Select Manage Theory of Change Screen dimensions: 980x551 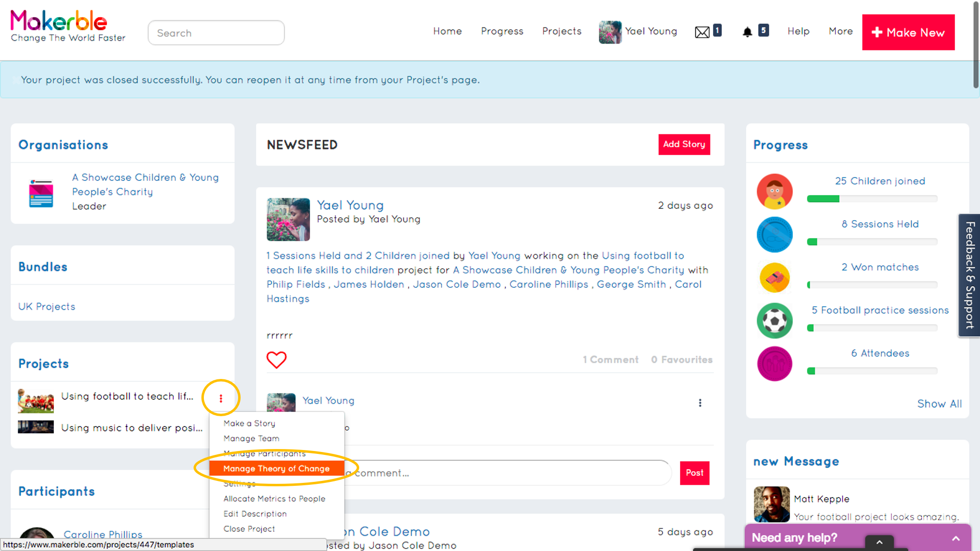(276, 468)
